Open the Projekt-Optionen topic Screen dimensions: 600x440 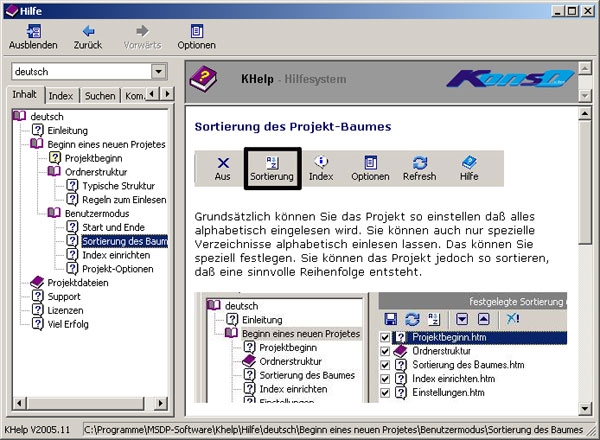pyautogui.click(x=116, y=268)
